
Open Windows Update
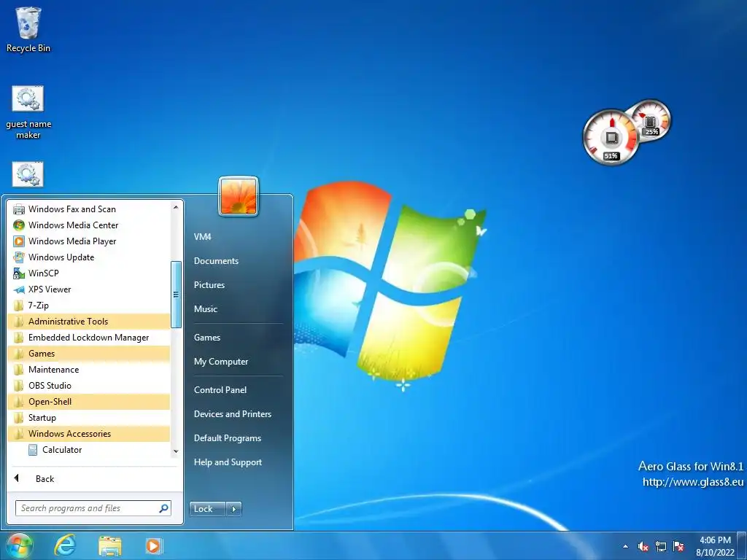click(89, 257)
